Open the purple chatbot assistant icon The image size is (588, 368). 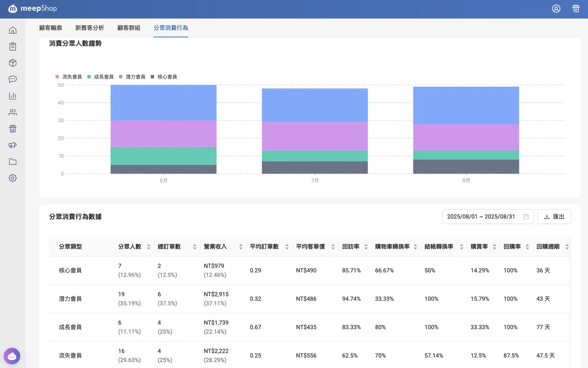point(12,356)
